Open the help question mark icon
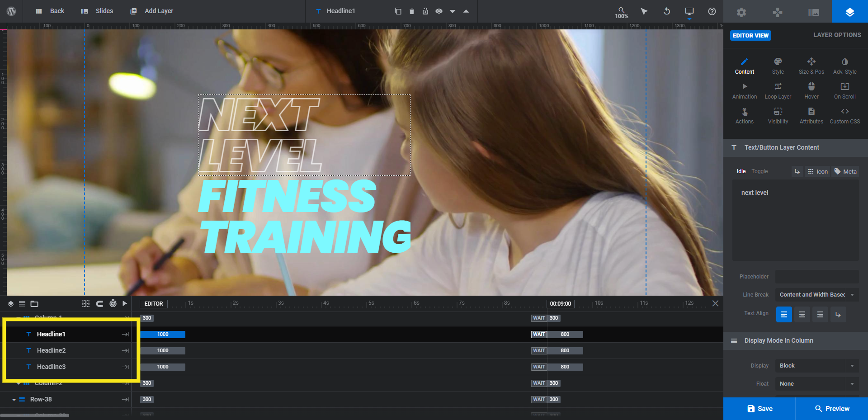 click(712, 11)
